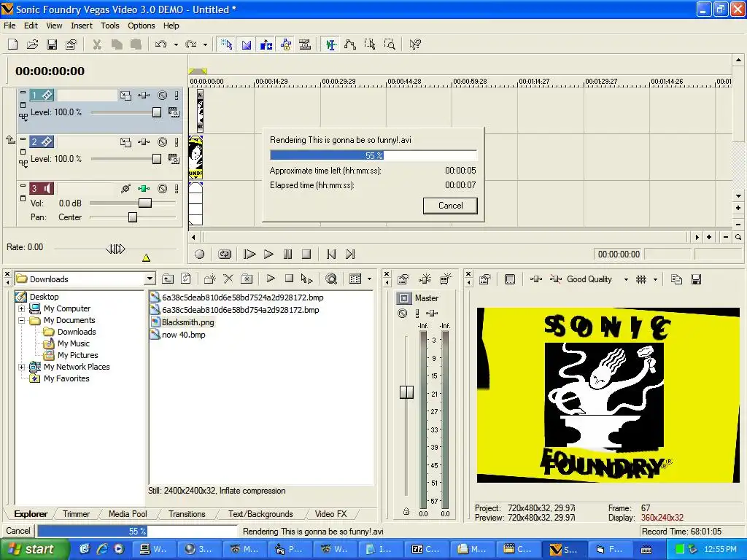Switch to the Trimmer tab
Screen dimensions: 747x560
76,514
